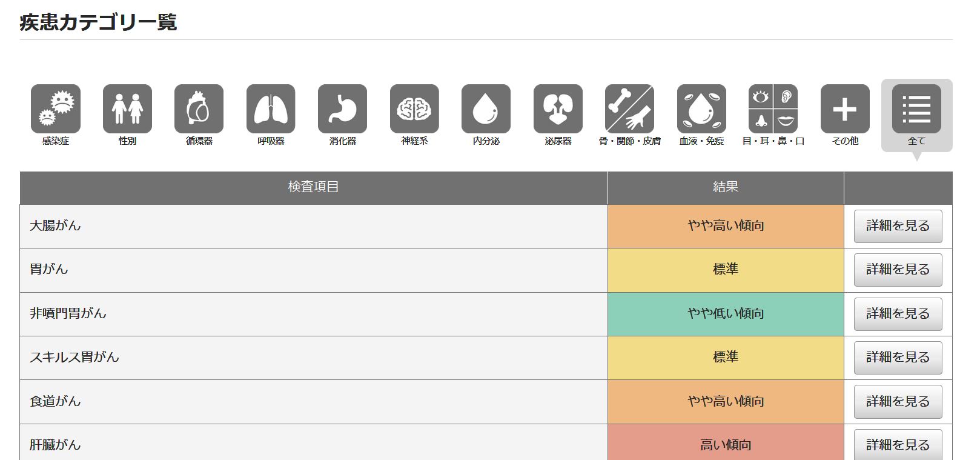Open 詳細を見る for 非噴門胃がん
Viewport: 980px width, 460px height.
click(898, 314)
